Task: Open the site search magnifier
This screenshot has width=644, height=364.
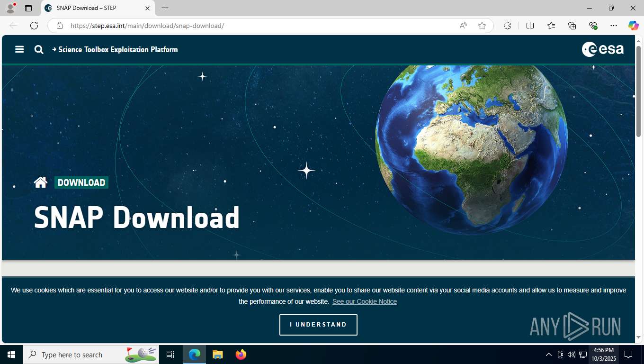Action: 39,49
